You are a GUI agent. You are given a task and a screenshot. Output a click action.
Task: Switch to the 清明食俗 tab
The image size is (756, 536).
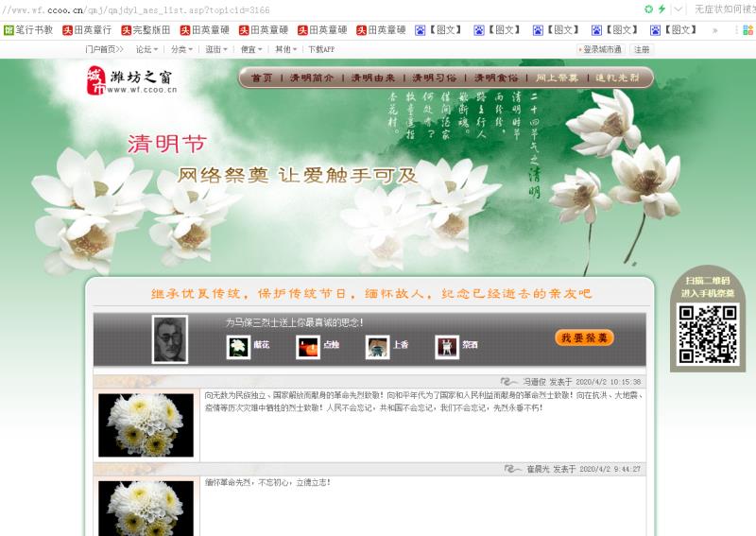(495, 78)
